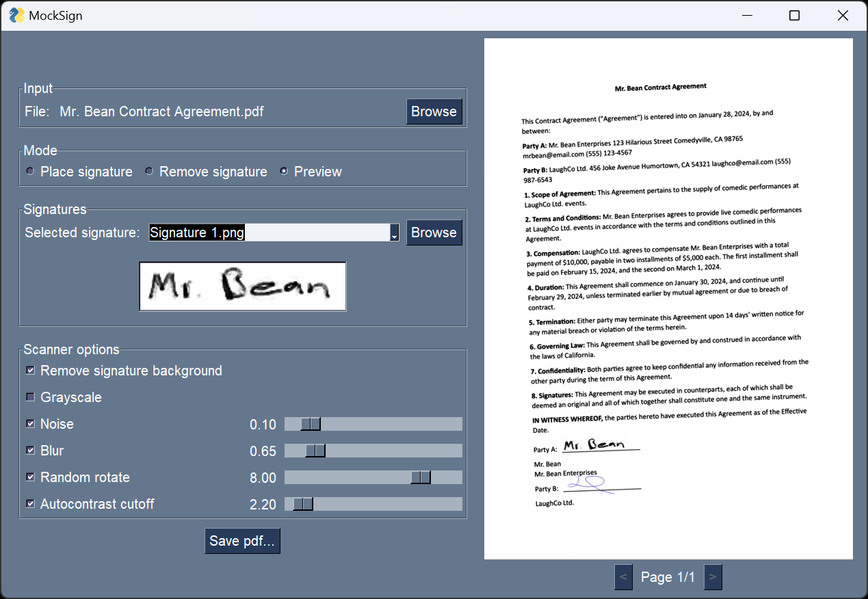Image resolution: width=868 pixels, height=599 pixels.
Task: Minimize the MockSign window
Action: (x=746, y=15)
